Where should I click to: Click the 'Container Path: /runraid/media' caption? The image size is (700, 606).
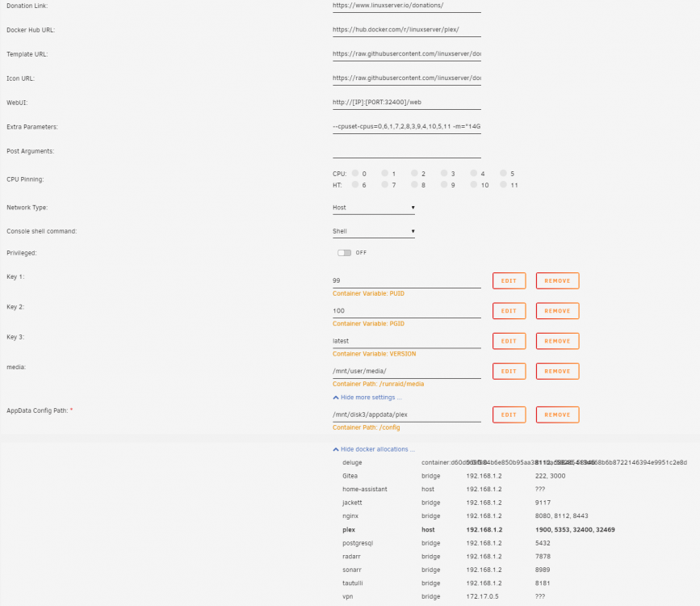pos(378,384)
